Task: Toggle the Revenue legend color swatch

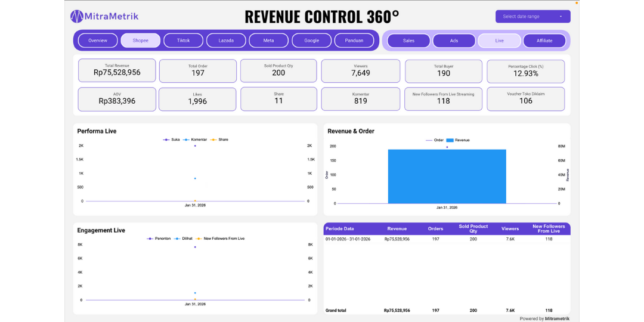Action: tap(450, 140)
